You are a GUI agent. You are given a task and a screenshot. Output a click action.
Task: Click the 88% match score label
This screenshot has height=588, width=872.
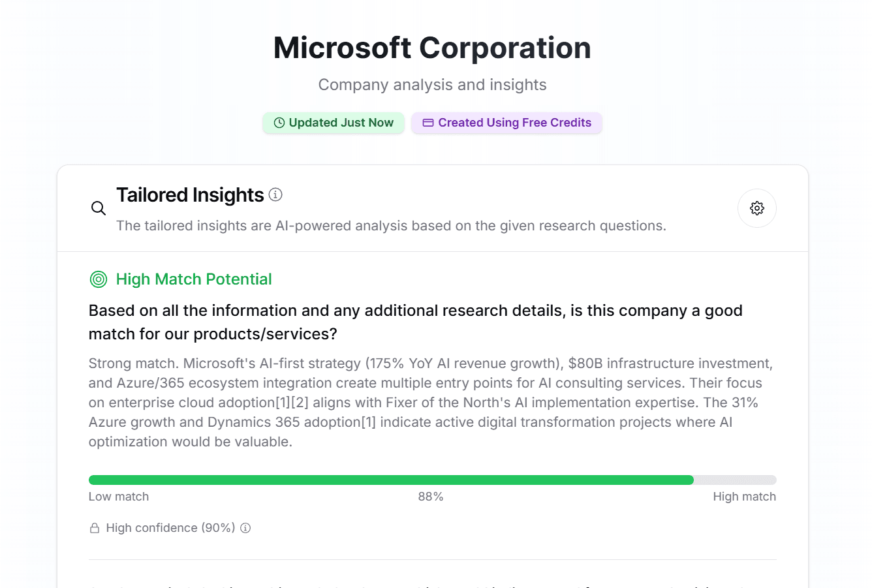[431, 497]
